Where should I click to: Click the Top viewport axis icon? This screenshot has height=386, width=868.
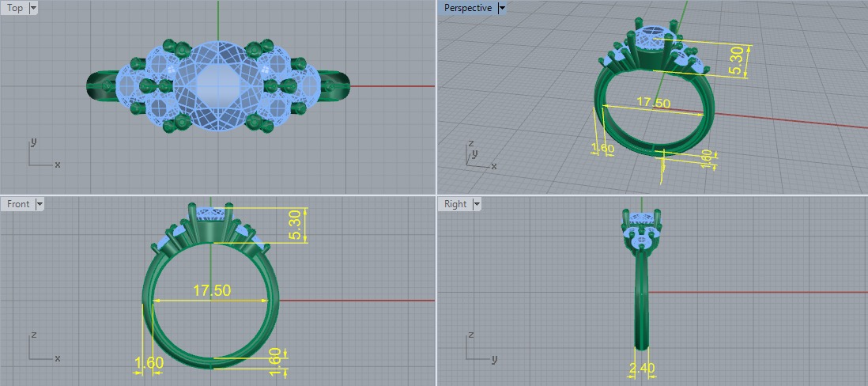click(43, 153)
